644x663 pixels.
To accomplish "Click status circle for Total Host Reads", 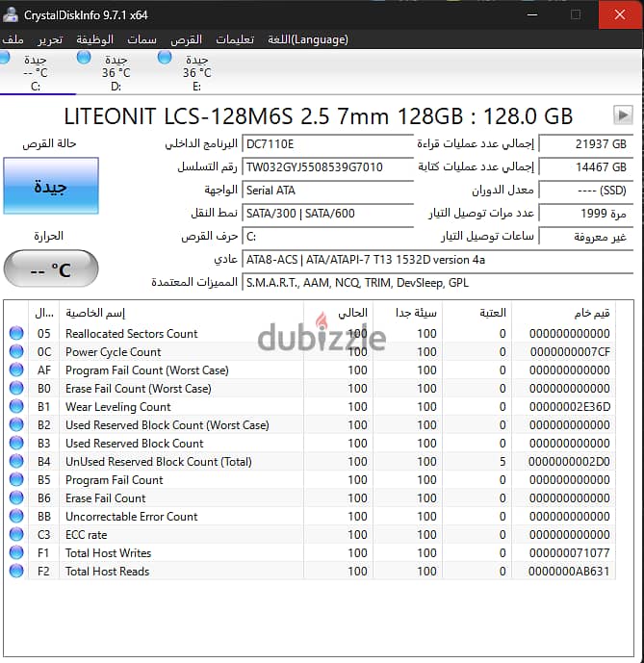I will point(16,571).
